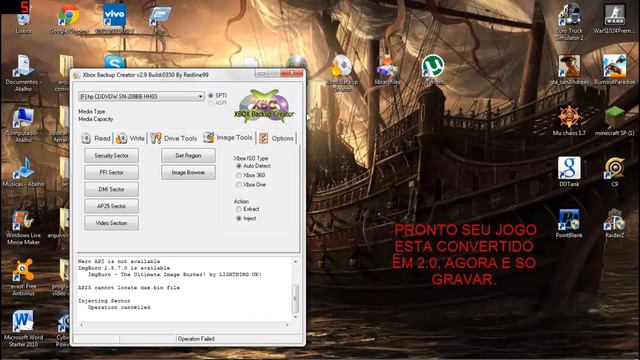Click the Video Section button

click(111, 223)
